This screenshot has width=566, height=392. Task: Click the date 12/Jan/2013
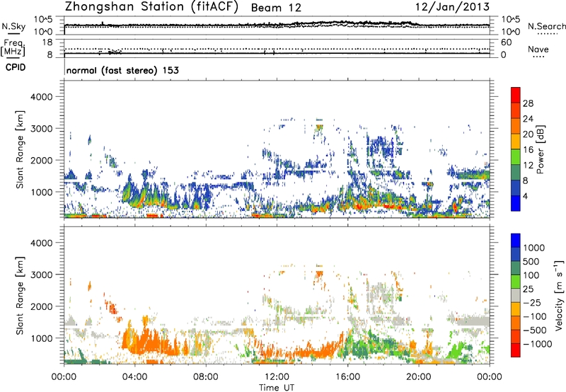pyautogui.click(x=452, y=7)
